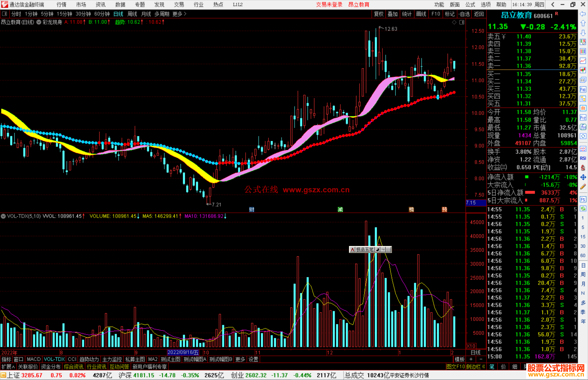The image size is (588, 380).
Task: Click the plus zoom button beside 模板
Action: (471, 359)
